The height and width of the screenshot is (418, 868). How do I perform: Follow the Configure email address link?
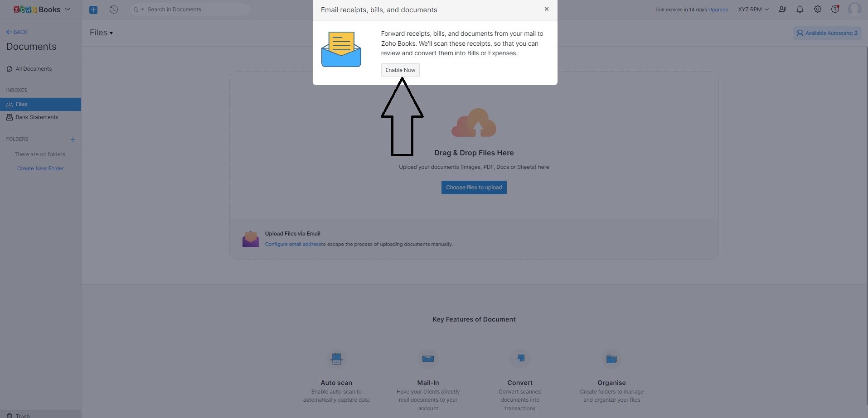[293, 244]
